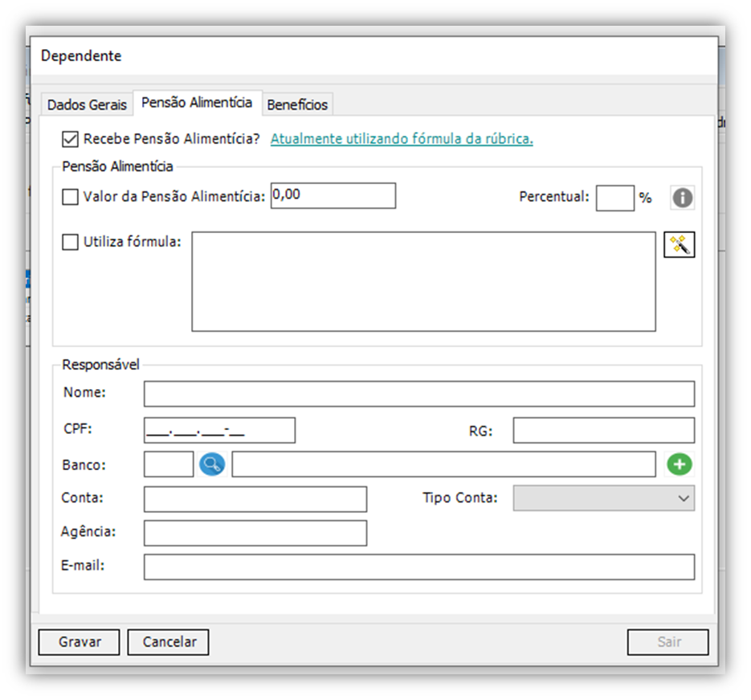Focus the Valor da Pensão Alimentícia amount field

(333, 195)
